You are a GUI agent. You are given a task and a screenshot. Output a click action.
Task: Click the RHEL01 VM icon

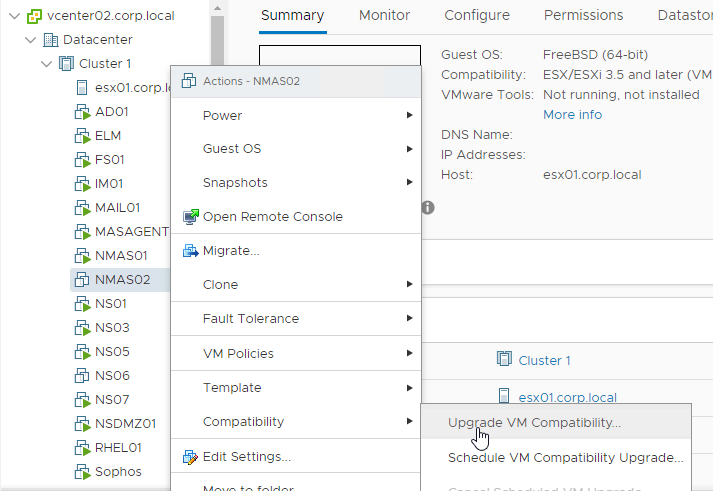[x=82, y=448]
